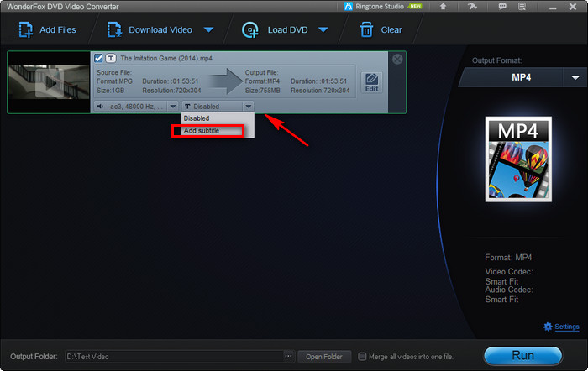Remove The Imitation Game file with X icon
Viewport: 588px width, 371px height.
click(x=397, y=59)
